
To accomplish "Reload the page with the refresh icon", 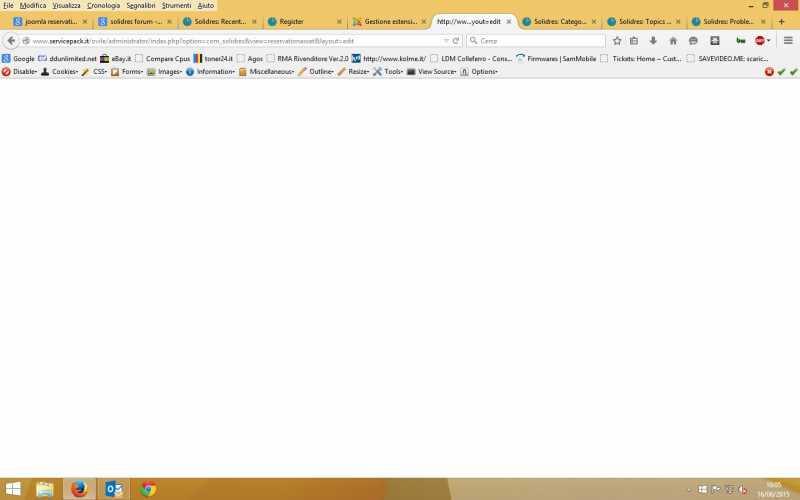I will (456, 41).
